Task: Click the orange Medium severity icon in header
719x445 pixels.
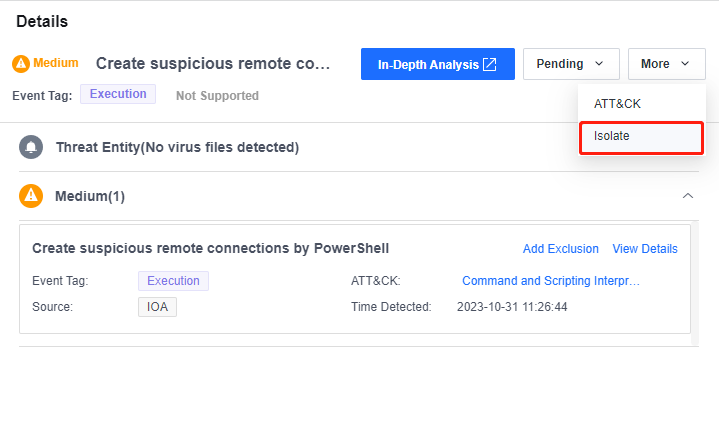Action: tap(21, 63)
